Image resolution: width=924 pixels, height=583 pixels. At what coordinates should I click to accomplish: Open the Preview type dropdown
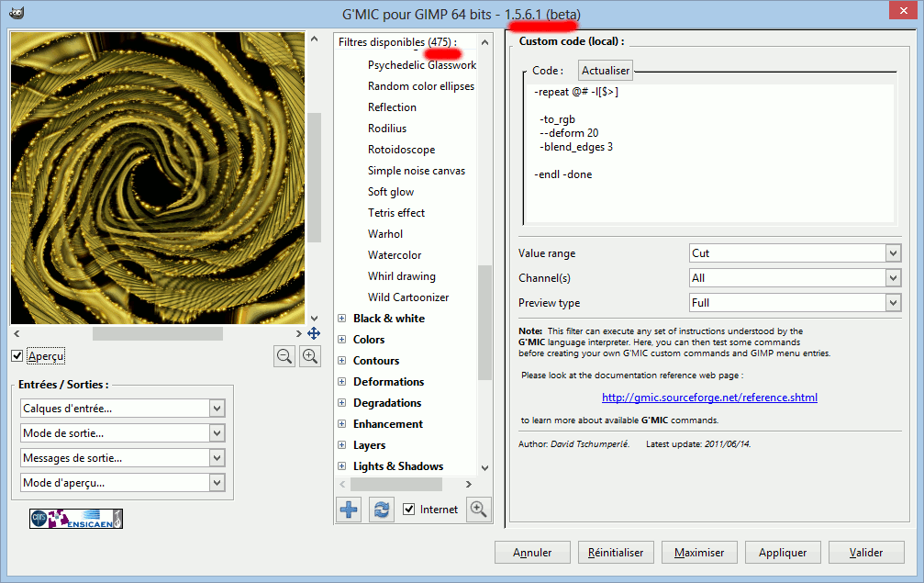click(795, 302)
